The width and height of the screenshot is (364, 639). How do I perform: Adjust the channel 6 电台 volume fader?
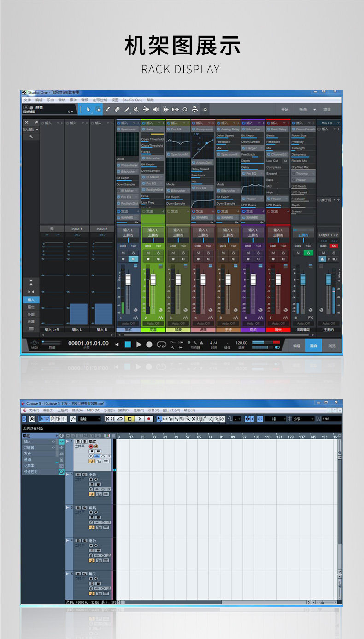pyautogui.click(x=253, y=279)
